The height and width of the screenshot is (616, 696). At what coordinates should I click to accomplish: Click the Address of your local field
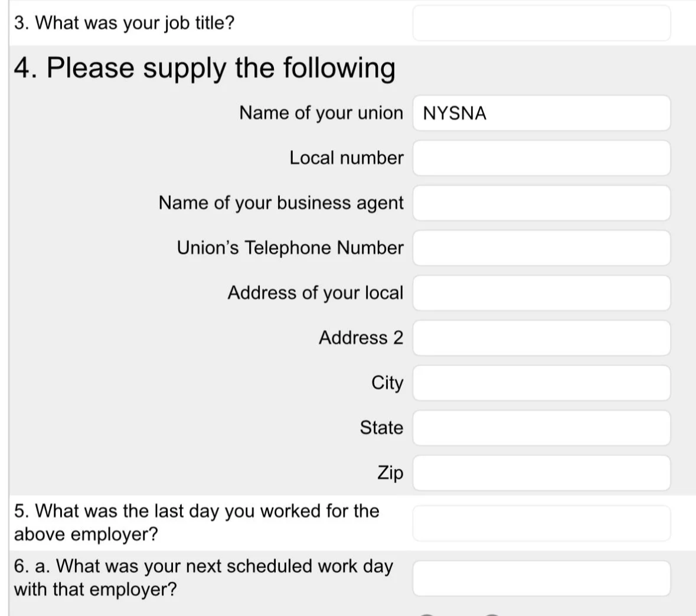click(x=541, y=292)
